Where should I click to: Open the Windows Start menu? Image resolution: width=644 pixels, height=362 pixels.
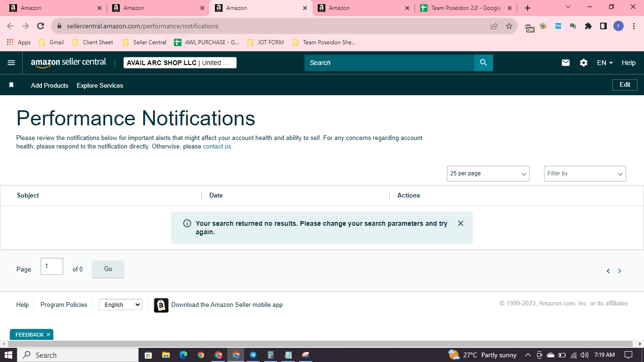coord(8,355)
